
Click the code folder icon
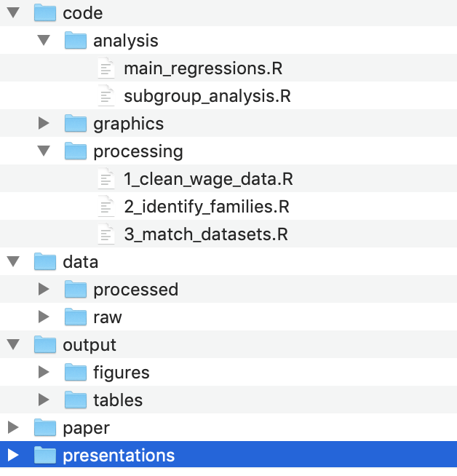[x=45, y=13]
